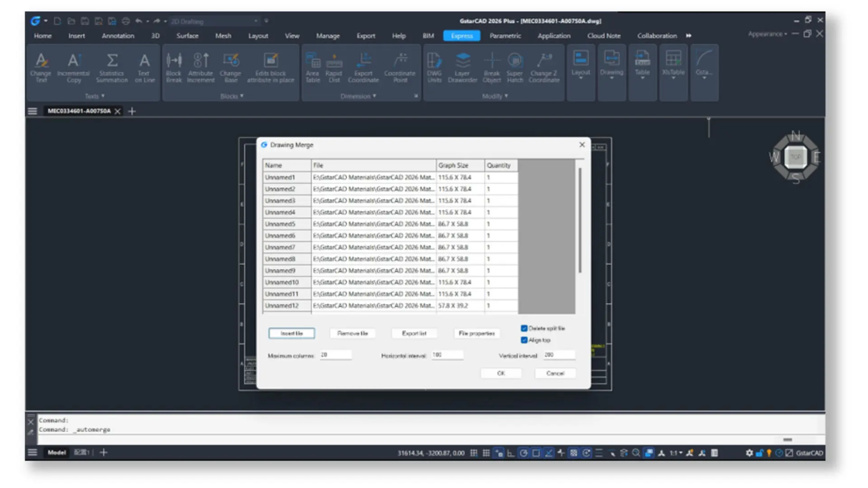Select the Rapid Dist tool
The height and width of the screenshot is (488, 868).
[334, 68]
